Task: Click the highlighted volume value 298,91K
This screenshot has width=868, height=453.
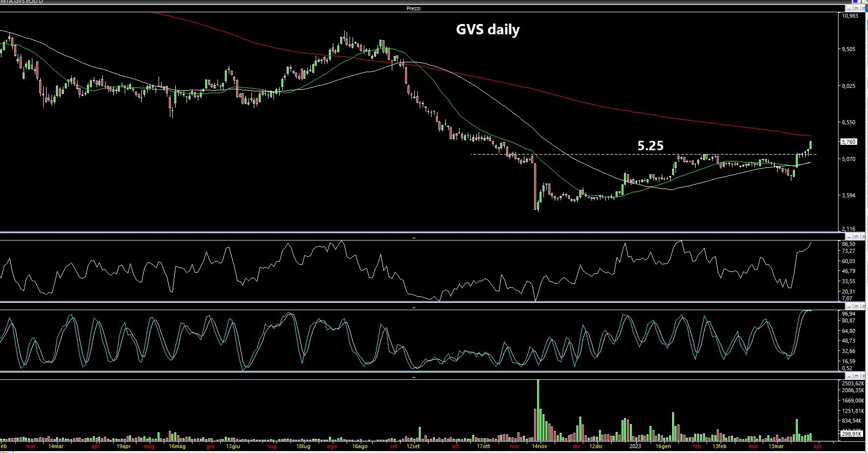Action: coord(852,434)
